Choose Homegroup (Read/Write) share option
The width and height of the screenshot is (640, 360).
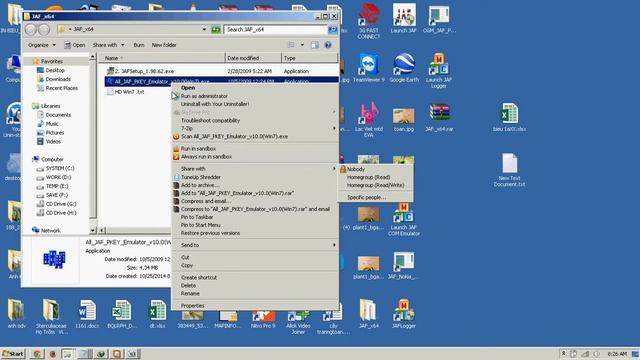[x=376, y=185]
